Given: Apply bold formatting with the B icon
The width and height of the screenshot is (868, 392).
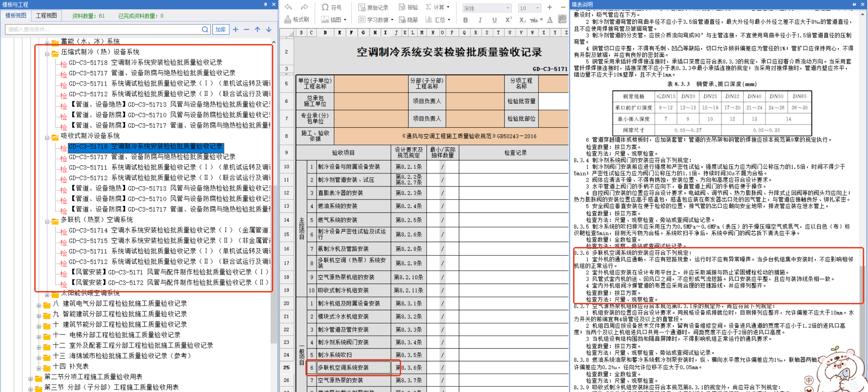Looking at the screenshot, I should point(465,20).
